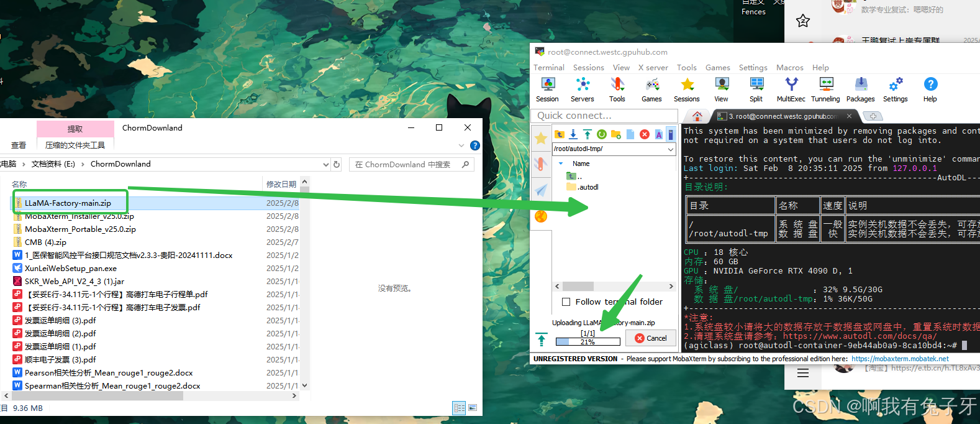Click the Split terminal toolbar icon
The height and width of the screenshot is (424, 980).
(x=756, y=90)
